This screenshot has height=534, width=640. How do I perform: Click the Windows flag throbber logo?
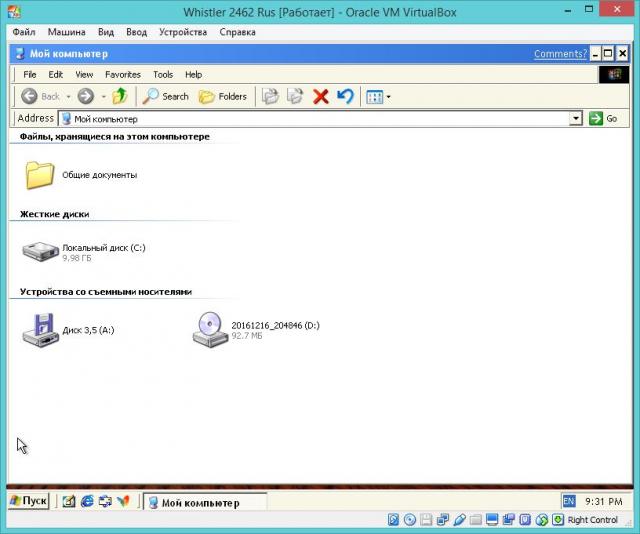(614, 75)
